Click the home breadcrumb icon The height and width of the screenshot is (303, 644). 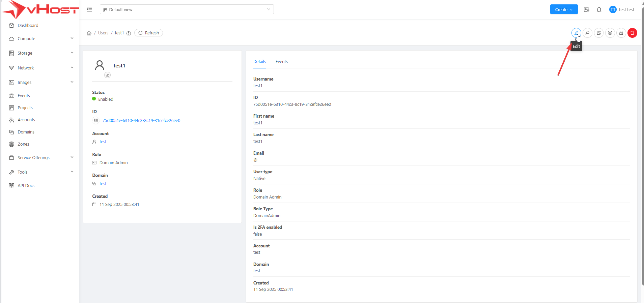click(x=89, y=33)
